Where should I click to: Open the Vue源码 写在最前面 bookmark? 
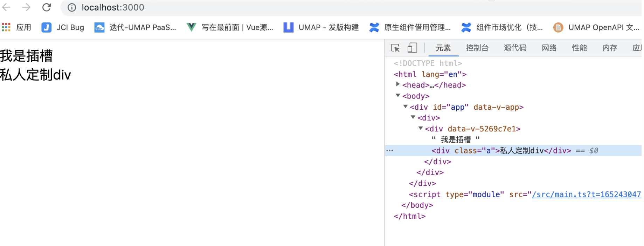(230, 27)
